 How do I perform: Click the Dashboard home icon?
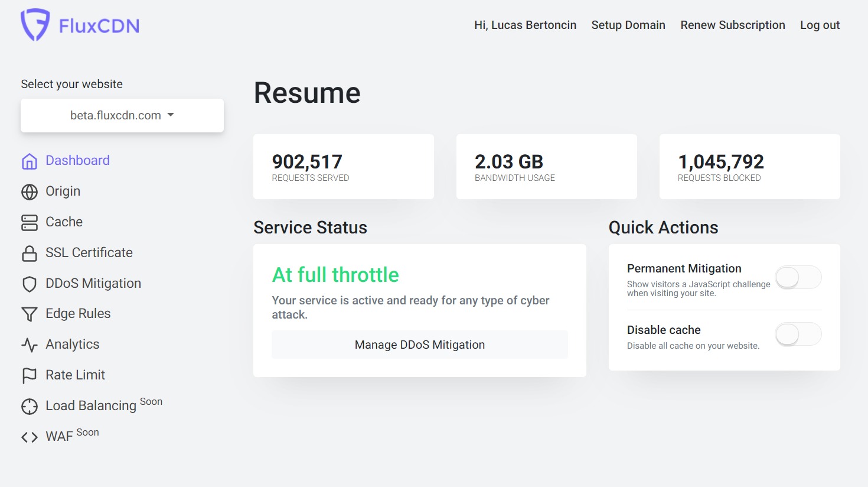(x=30, y=161)
